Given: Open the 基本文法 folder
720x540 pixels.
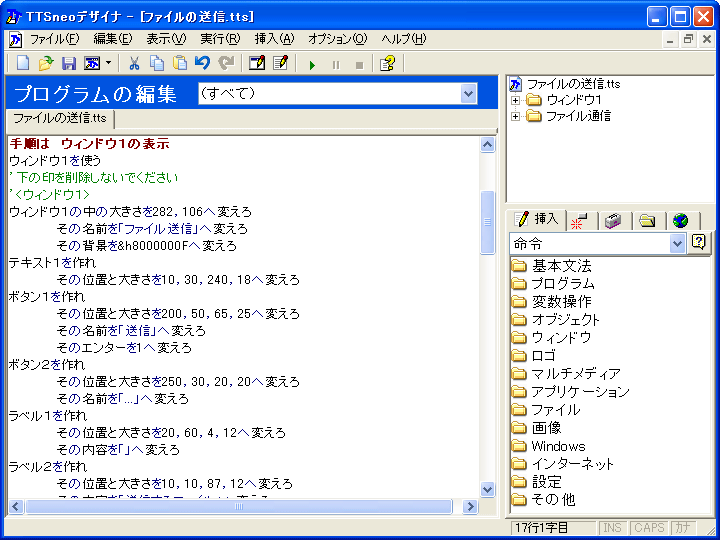Looking at the screenshot, I should [551, 266].
